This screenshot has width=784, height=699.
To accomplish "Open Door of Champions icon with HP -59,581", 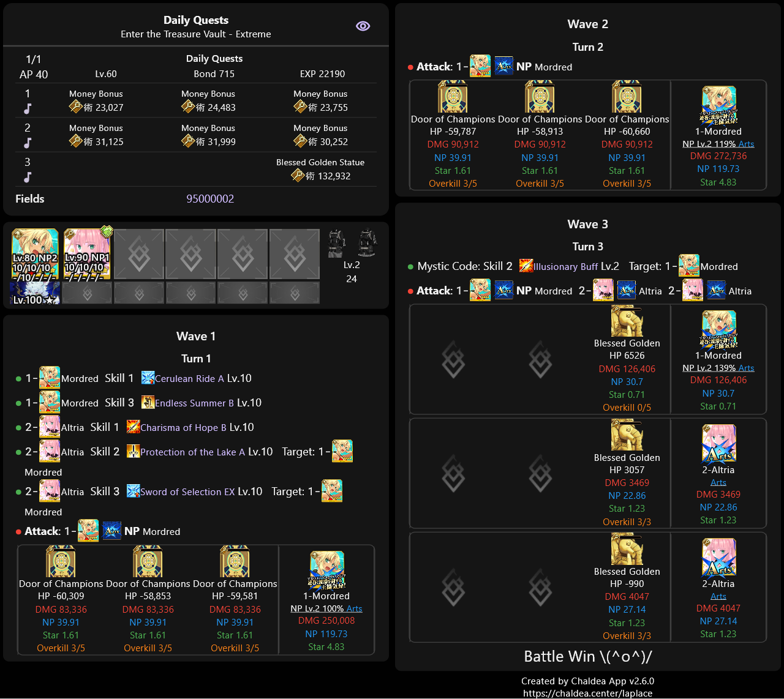I will (x=235, y=561).
